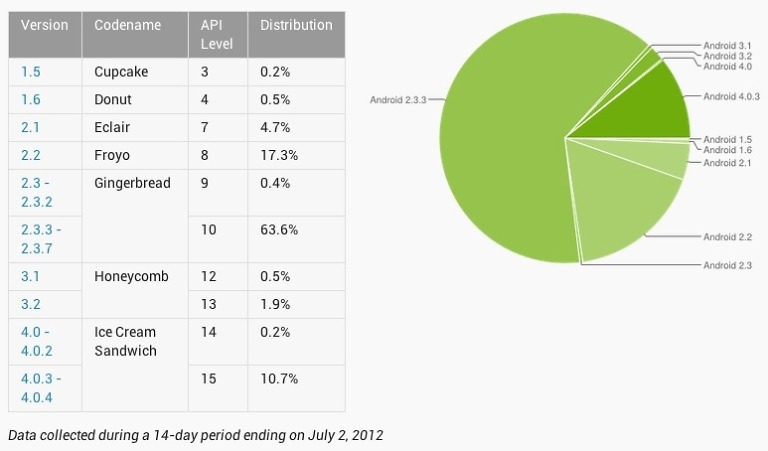768x451 pixels.
Task: Click the Gingerbread codename cell
Action: (132, 183)
